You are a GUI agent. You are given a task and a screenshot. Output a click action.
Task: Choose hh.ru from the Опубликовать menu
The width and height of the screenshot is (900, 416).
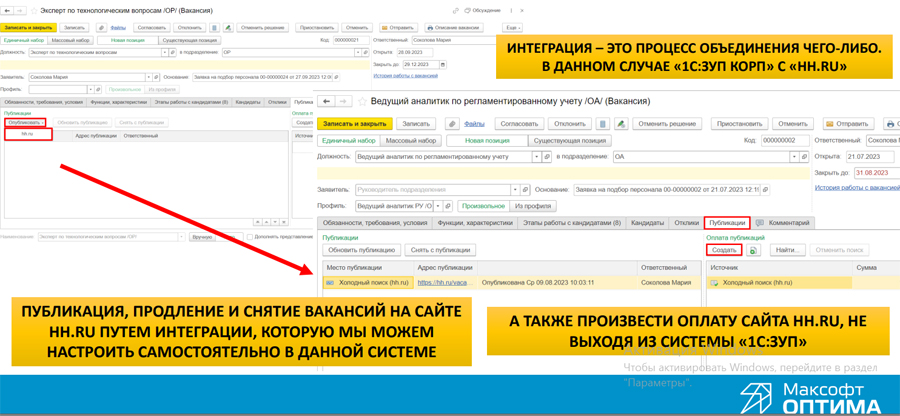[x=28, y=134]
